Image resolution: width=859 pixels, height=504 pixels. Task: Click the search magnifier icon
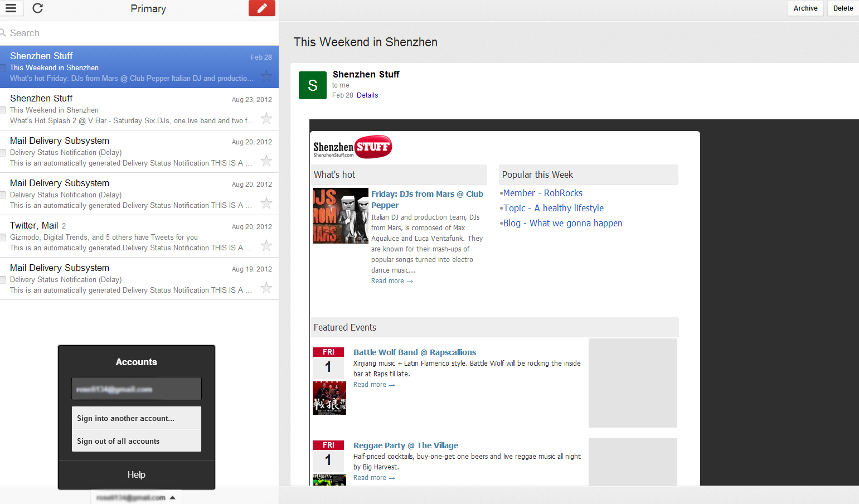pyautogui.click(x=3, y=33)
